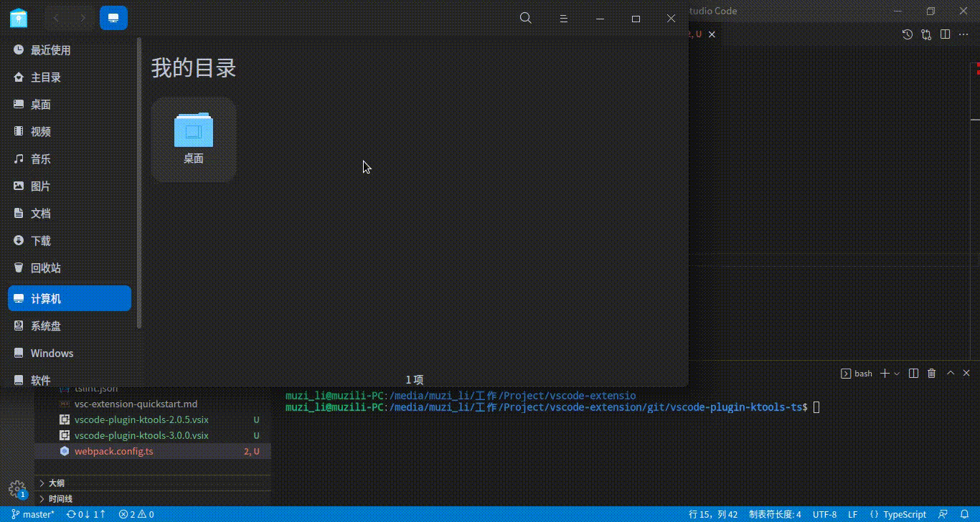The image size is (980, 522).
Task: Toggle the sync changes indicator next to master
Action: click(85, 514)
